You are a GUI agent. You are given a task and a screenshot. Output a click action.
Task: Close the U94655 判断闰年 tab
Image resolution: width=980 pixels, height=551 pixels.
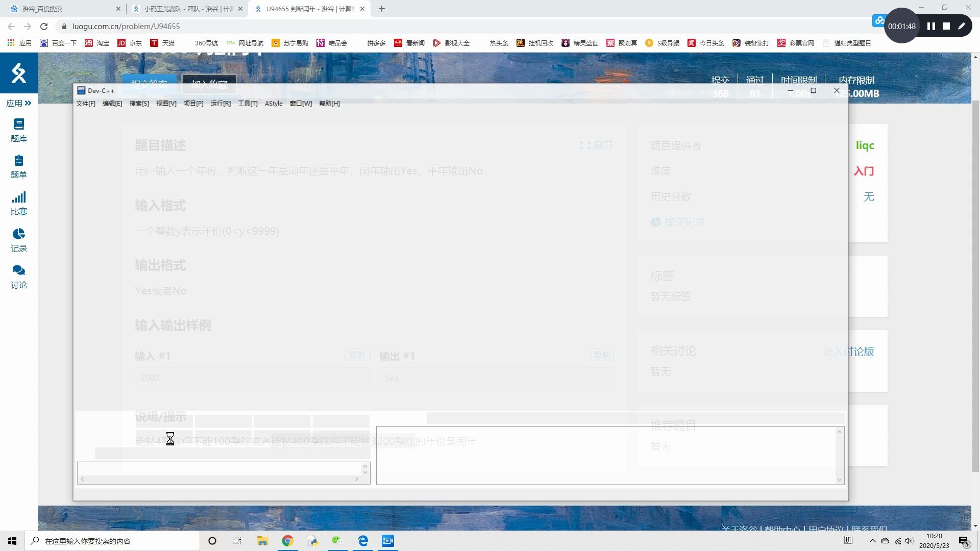coord(362,9)
